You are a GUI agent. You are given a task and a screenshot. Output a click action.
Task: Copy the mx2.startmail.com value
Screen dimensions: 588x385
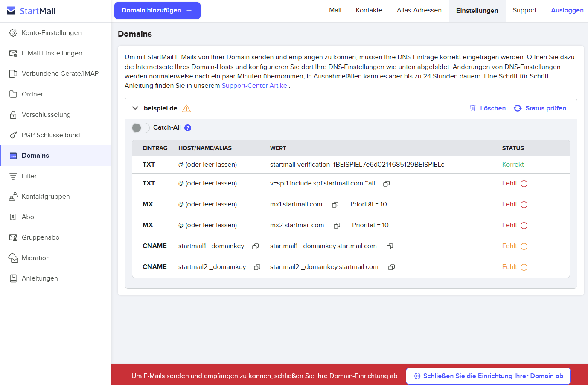pos(337,226)
